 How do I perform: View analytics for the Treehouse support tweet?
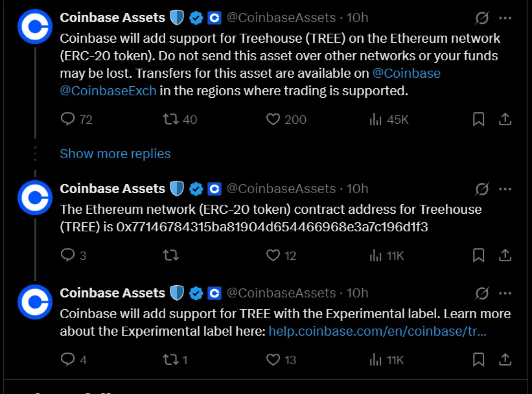[376, 119]
